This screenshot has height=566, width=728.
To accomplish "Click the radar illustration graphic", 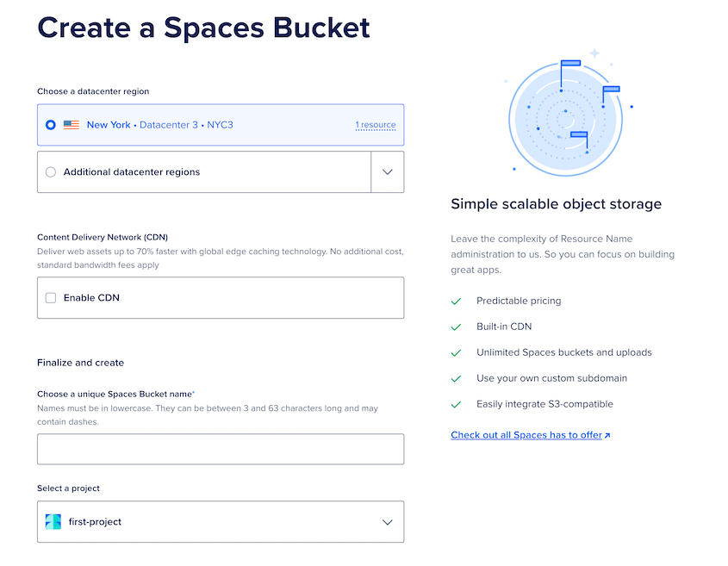I will click(567, 115).
